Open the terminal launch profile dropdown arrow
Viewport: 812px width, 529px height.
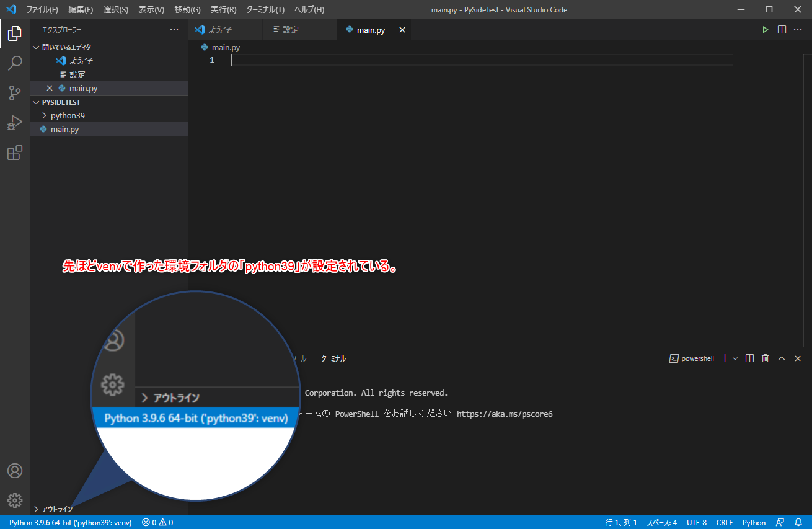pyautogui.click(x=735, y=358)
